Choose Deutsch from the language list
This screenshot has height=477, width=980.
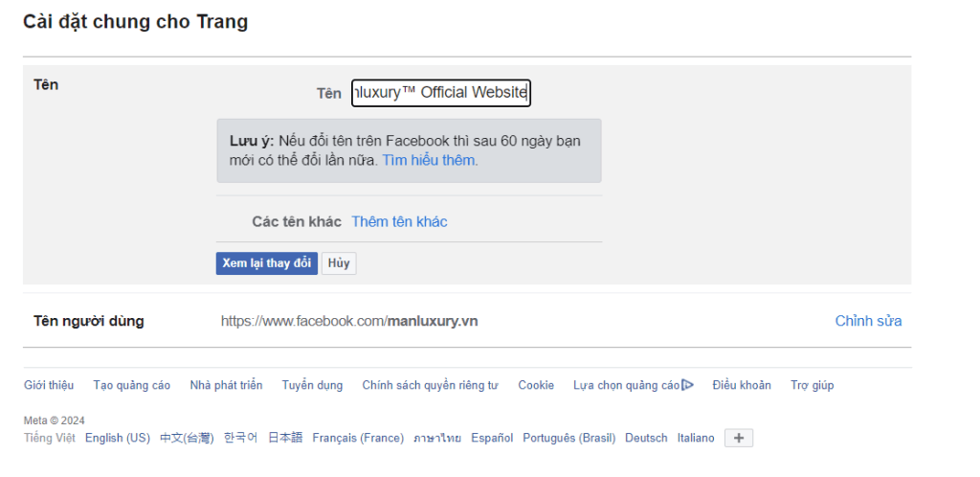646,438
